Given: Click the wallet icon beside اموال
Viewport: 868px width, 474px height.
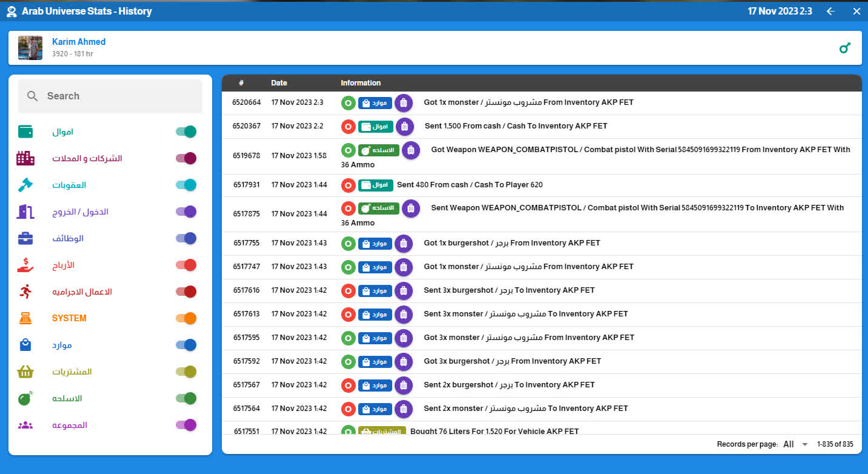Looking at the screenshot, I should (25, 132).
